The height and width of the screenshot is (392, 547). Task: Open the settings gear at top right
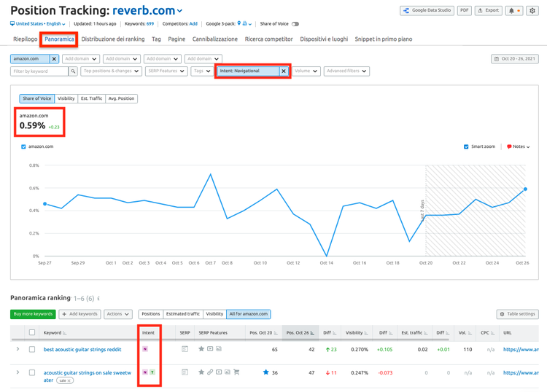tap(532, 11)
